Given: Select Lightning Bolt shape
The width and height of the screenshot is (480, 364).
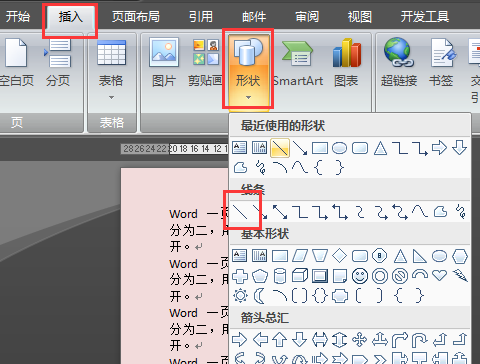Looking at the screenshot, I should 460,275.
